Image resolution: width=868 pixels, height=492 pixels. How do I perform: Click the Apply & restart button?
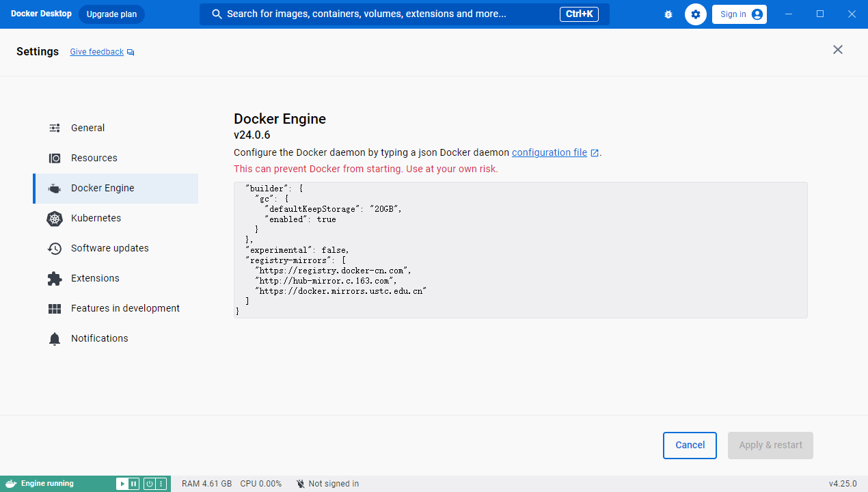pos(770,446)
